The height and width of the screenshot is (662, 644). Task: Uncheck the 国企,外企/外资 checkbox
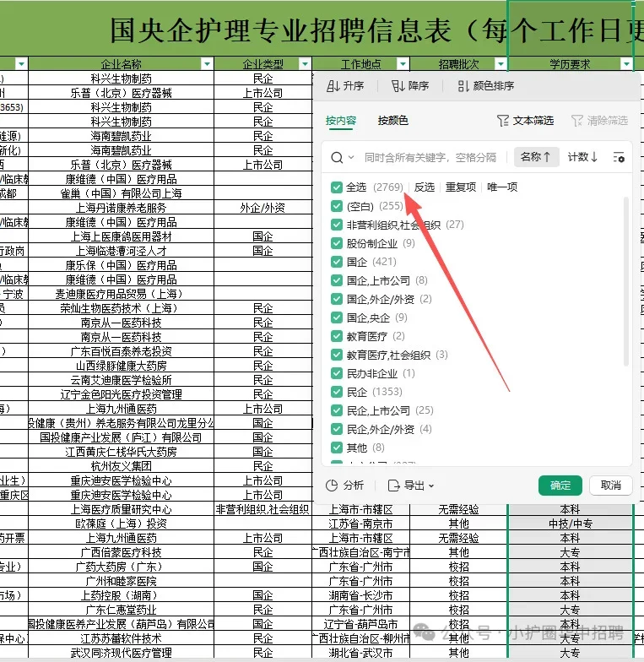pyautogui.click(x=336, y=299)
